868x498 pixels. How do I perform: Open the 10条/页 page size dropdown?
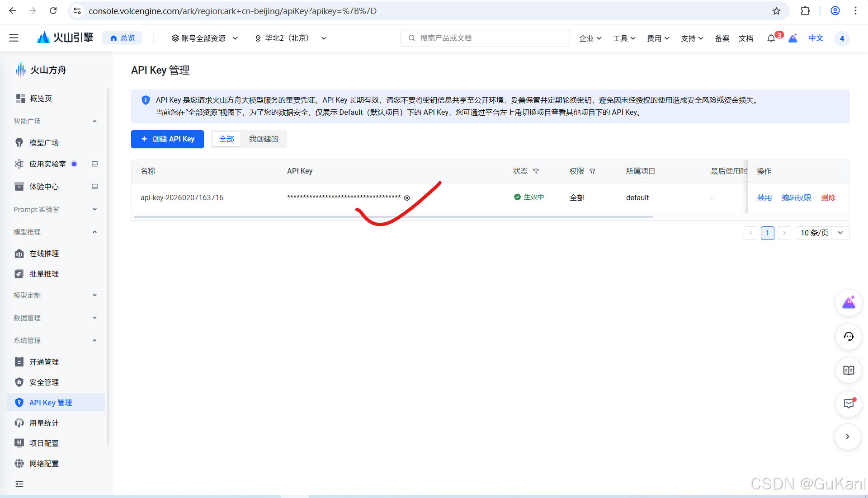coord(822,233)
